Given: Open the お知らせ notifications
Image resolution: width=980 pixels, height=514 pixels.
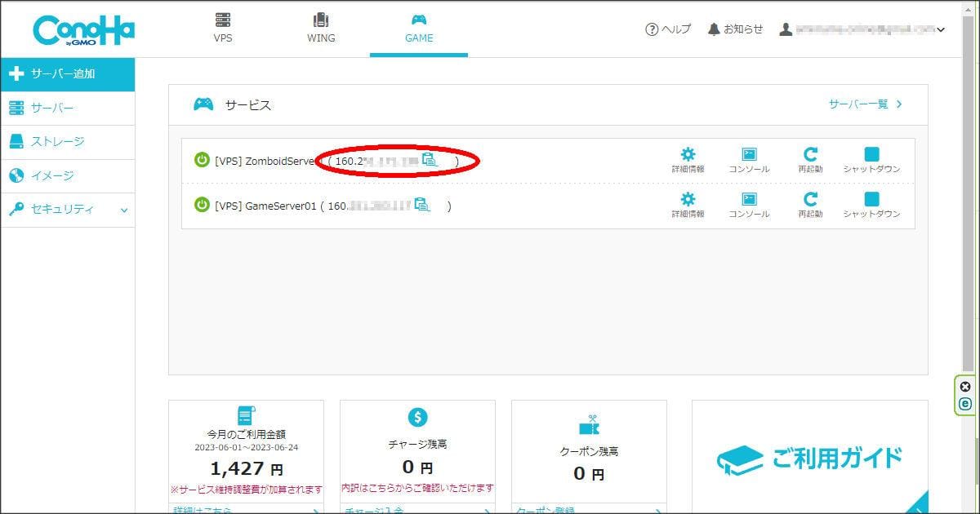Looking at the screenshot, I should coord(736,29).
